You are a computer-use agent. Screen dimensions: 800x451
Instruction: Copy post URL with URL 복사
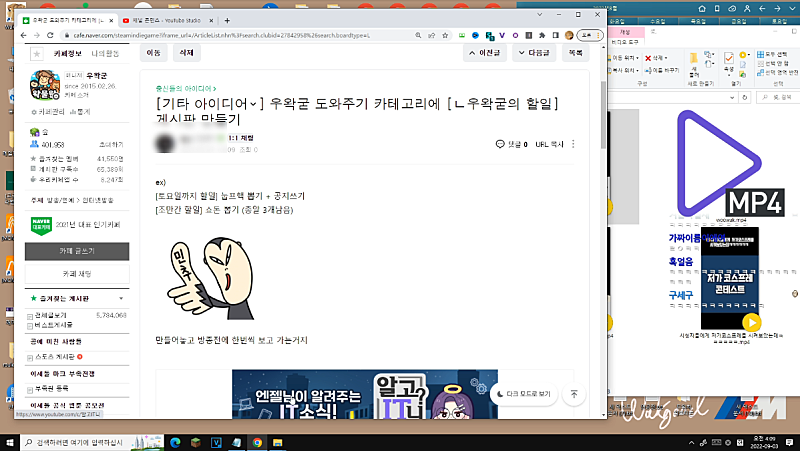(x=549, y=144)
